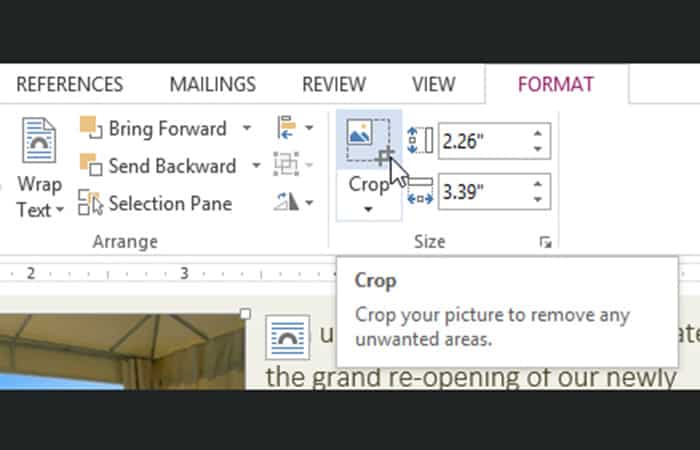Click the Group objects icon
This screenshot has width=700, height=450.
pyautogui.click(x=285, y=166)
